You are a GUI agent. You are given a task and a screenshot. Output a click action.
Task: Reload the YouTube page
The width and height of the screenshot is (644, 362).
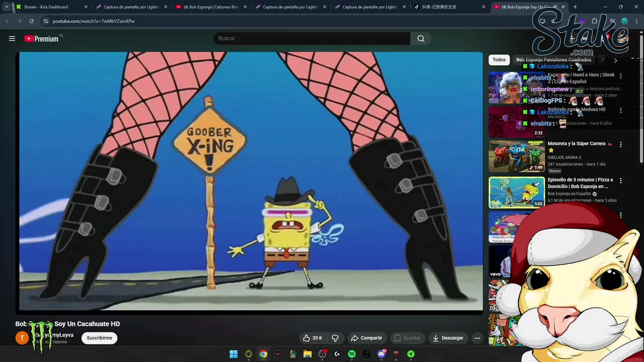point(31,21)
